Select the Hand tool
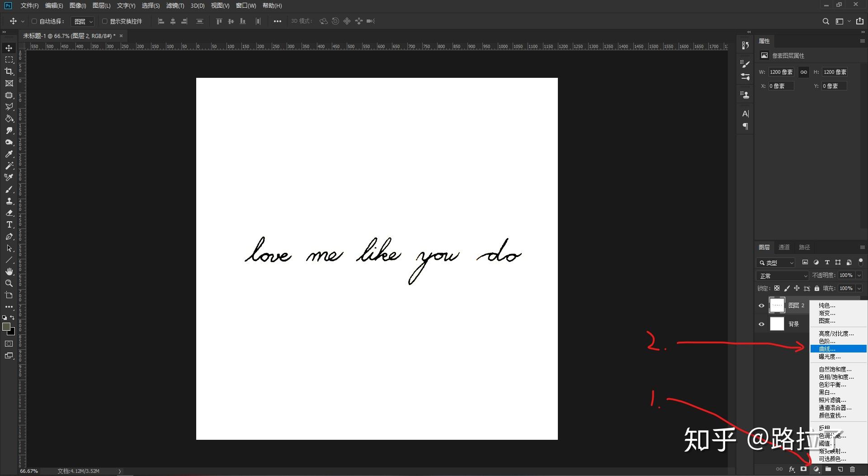868x476 pixels. point(9,271)
